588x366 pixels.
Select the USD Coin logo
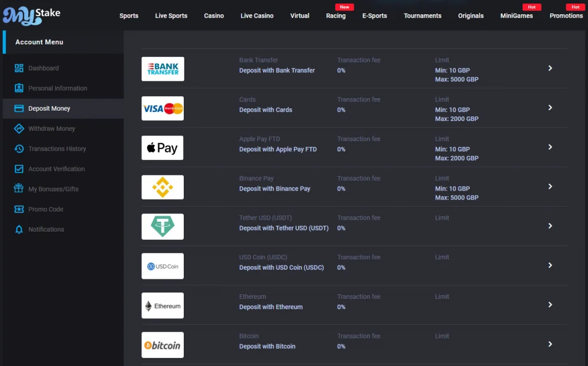click(x=163, y=266)
